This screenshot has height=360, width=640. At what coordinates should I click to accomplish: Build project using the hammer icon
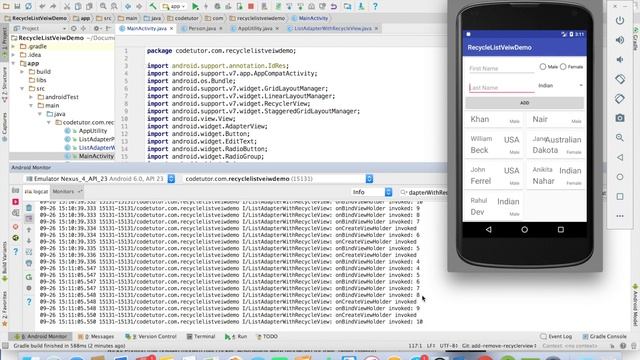coord(153,6)
